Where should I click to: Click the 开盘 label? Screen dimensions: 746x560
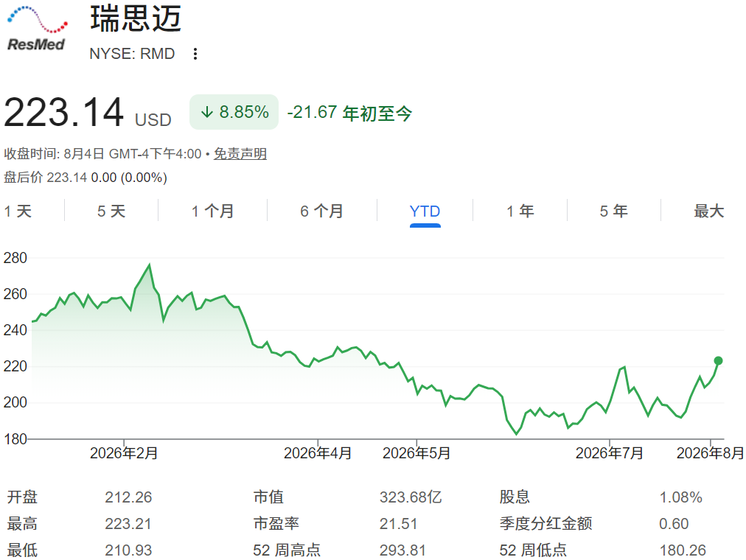[22, 497]
